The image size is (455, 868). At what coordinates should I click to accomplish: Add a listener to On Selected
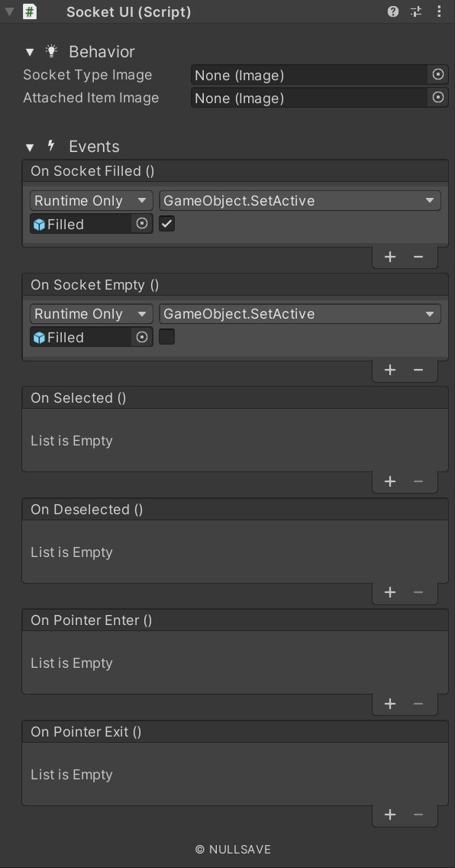(390, 481)
